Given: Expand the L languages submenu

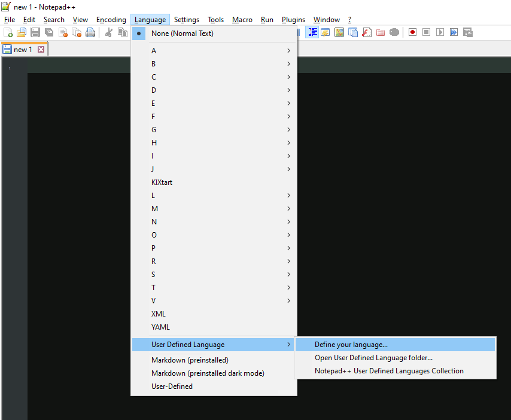Looking at the screenshot, I should point(214,195).
